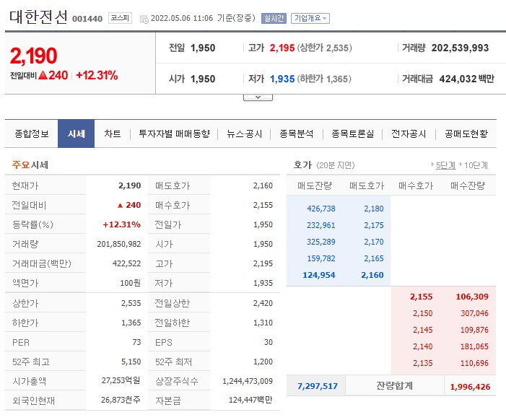Click the EPS value 30

269,342
